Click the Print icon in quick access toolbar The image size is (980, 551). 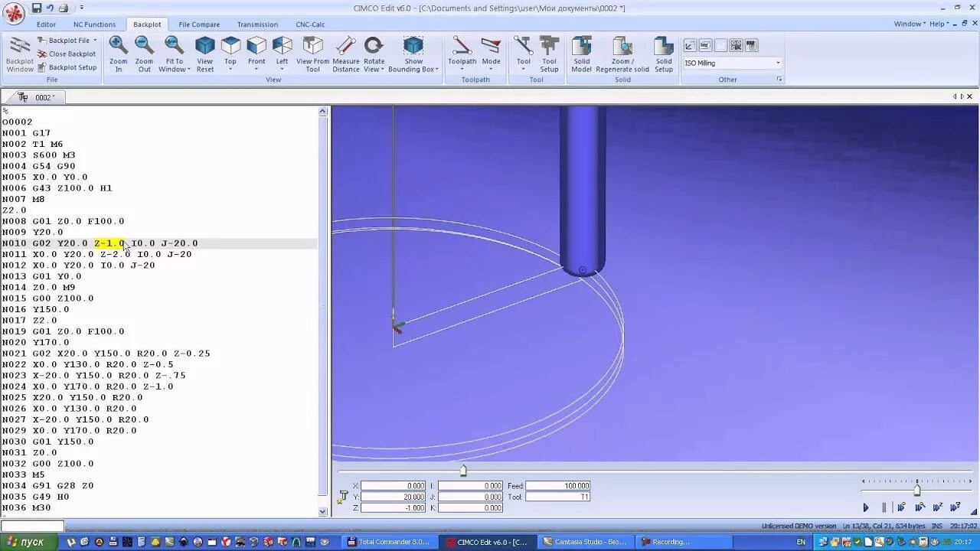(64, 8)
